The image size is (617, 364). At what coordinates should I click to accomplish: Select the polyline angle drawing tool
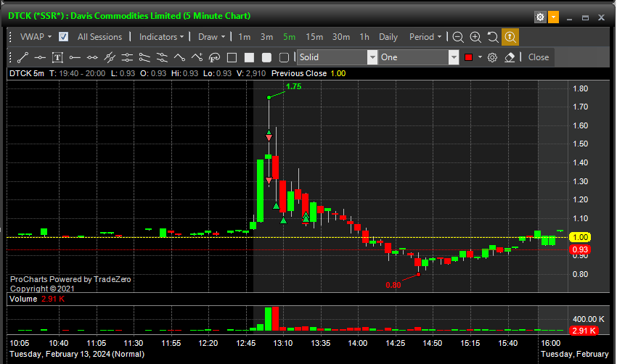click(x=179, y=57)
